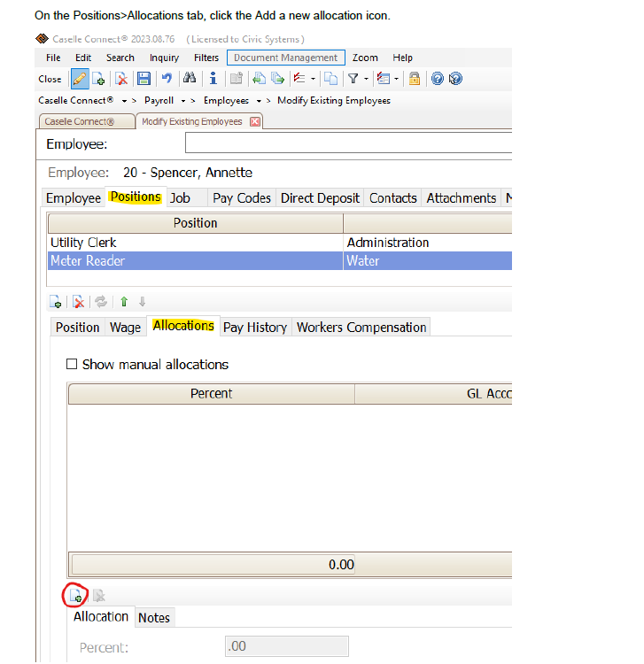
Task: Click the context help icon with pointer
Action: tap(455, 79)
